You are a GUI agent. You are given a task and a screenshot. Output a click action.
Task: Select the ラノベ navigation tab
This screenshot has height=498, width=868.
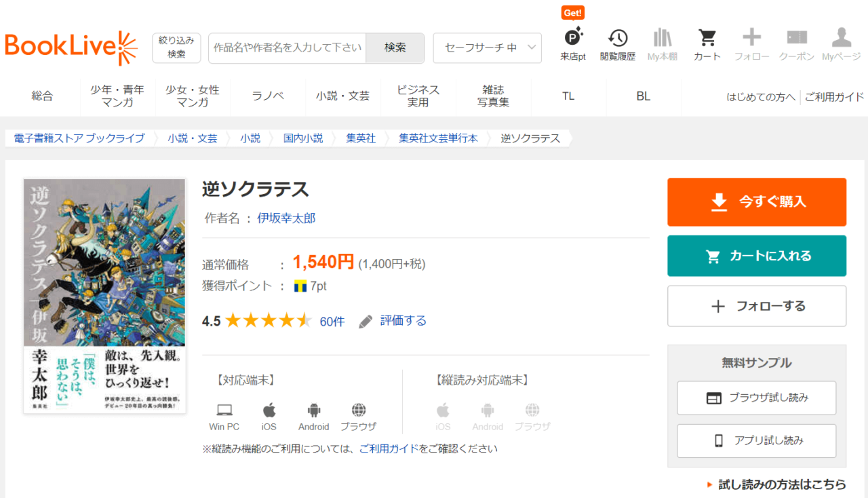pyautogui.click(x=268, y=96)
